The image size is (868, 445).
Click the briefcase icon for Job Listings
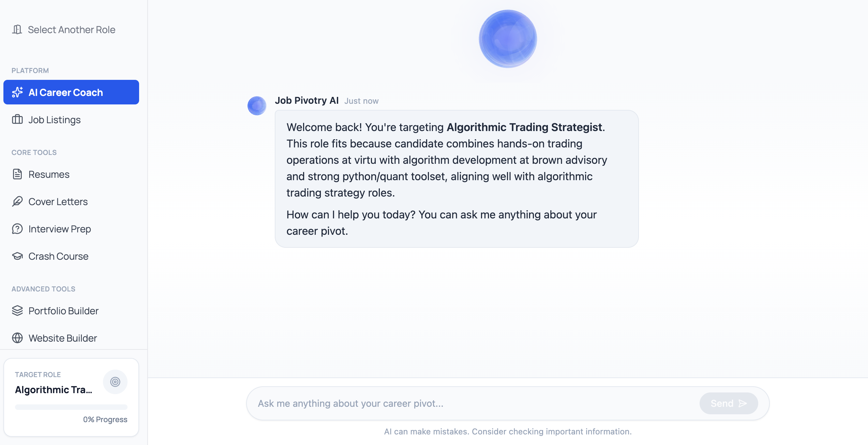click(17, 120)
